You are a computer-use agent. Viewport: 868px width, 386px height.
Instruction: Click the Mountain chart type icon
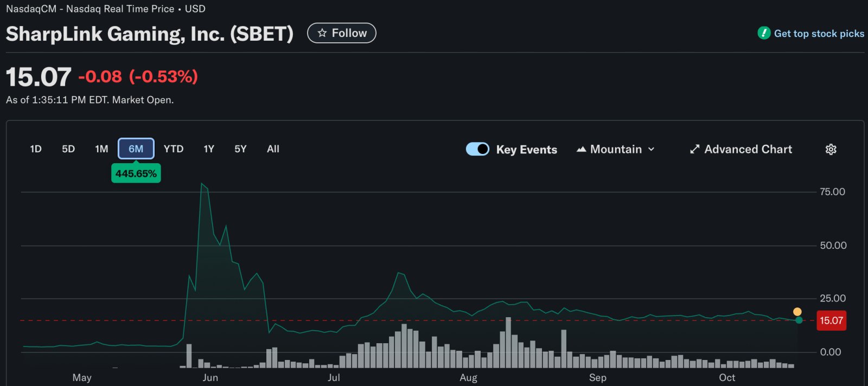(581, 150)
